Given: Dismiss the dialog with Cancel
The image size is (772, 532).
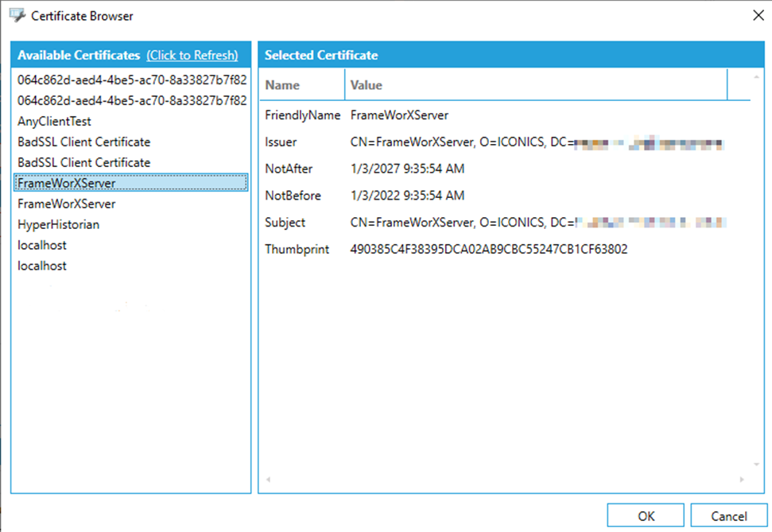Looking at the screenshot, I should [729, 516].
